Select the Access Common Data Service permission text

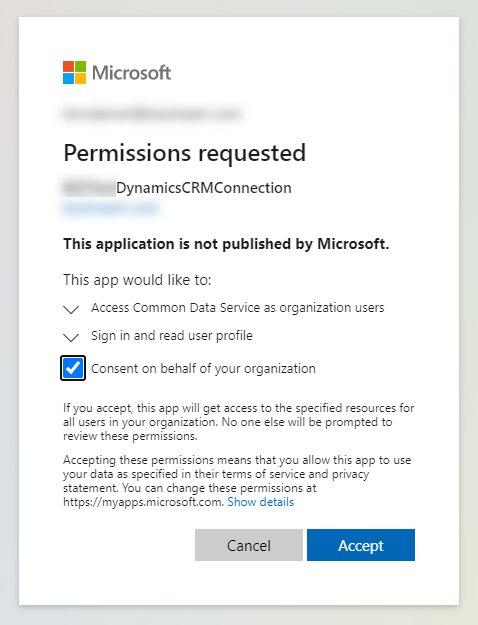[x=238, y=308]
